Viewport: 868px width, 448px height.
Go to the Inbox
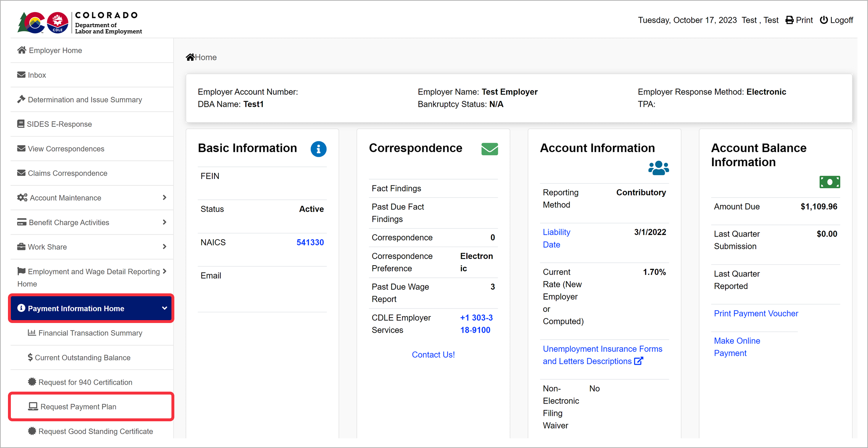point(37,75)
